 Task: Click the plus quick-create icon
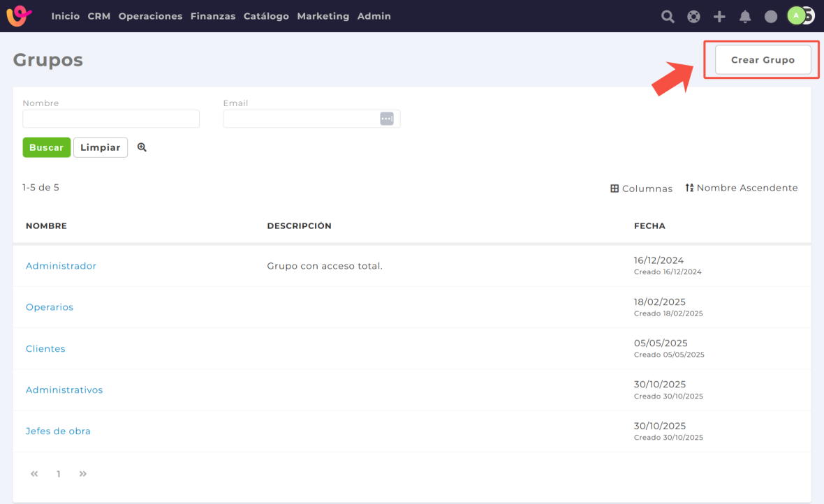tap(719, 17)
